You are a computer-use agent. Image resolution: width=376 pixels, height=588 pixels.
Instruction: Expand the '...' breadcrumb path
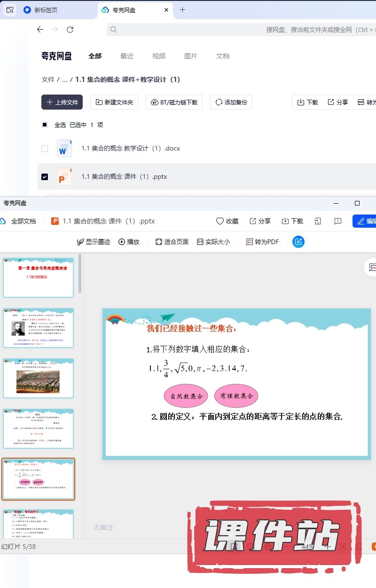point(65,79)
